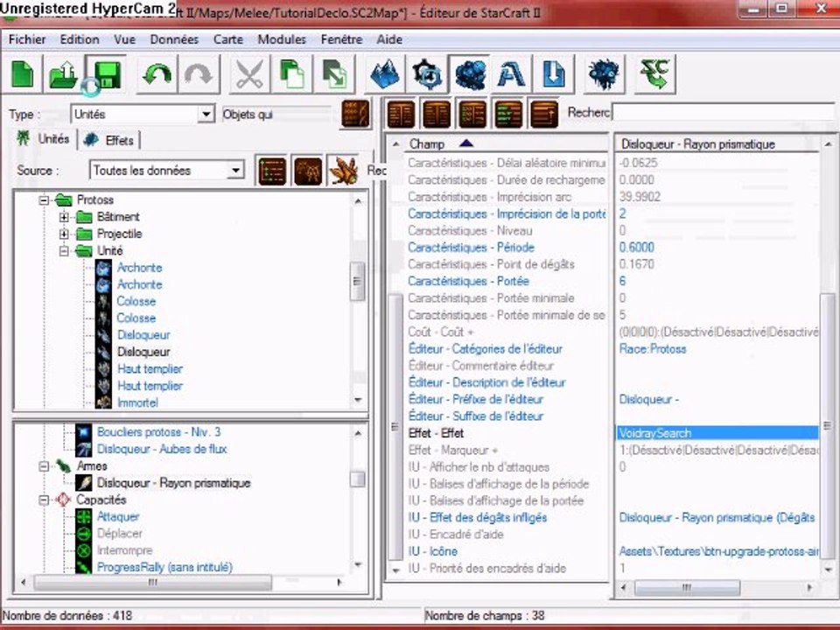840x630 pixels.
Task: Open the Text editor letter A icon
Action: tap(512, 73)
